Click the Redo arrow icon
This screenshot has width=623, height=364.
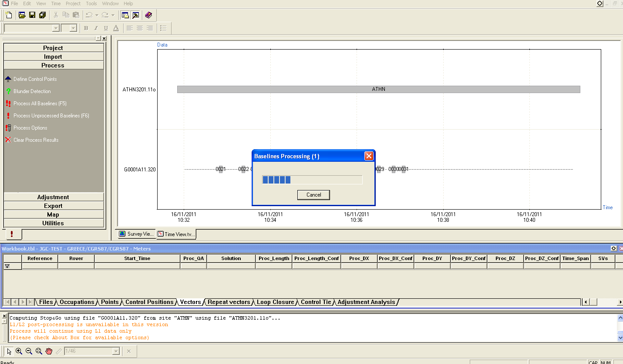[105, 15]
